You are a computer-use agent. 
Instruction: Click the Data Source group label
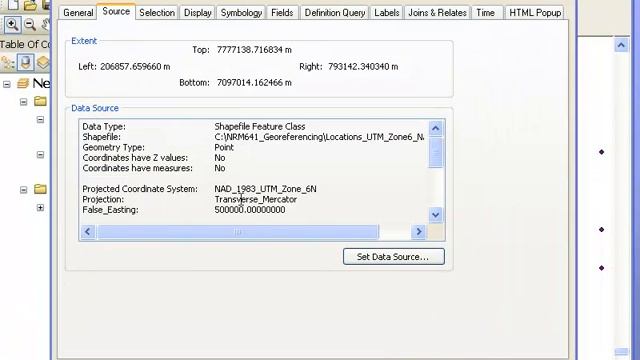[95, 108]
